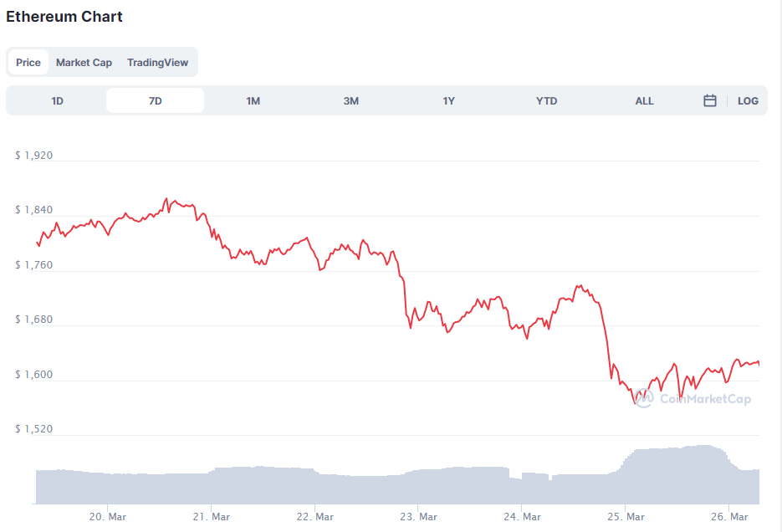
Task: Click the 23. Mar date axis label
Action: point(418,517)
